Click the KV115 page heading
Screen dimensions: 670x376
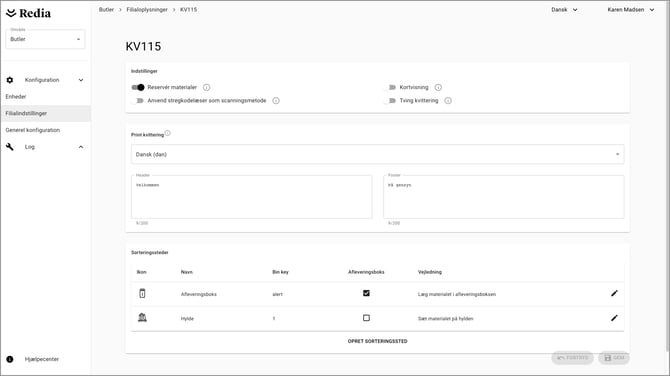(x=143, y=47)
